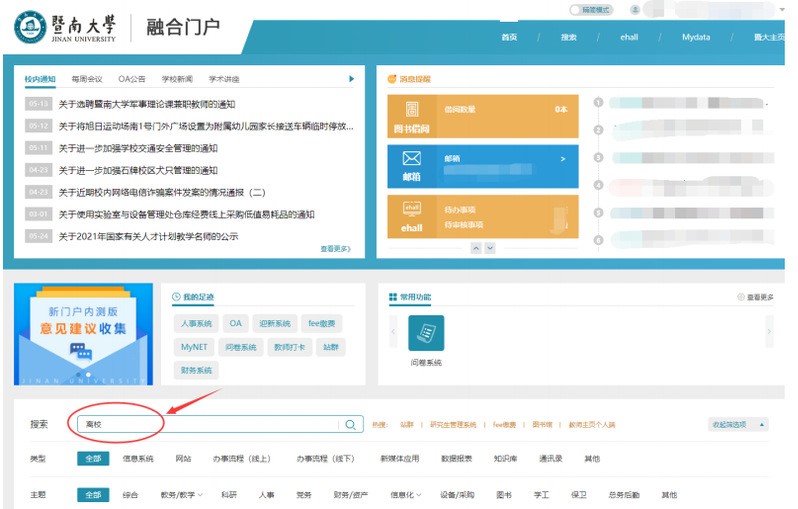Viewport: 798px width, 509px height.
Task: Expand the 信息化 topic dropdown
Action: (x=405, y=495)
